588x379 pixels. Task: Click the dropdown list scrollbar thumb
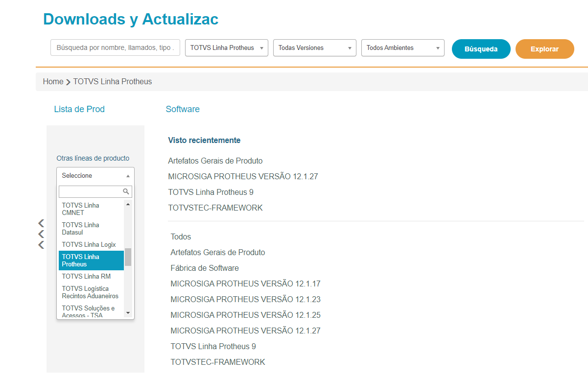[x=128, y=257]
